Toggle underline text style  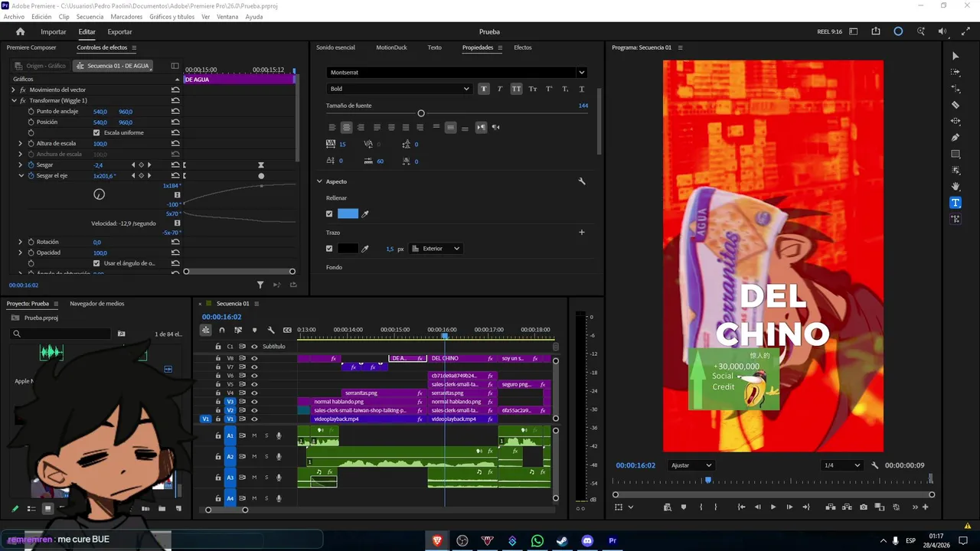point(582,89)
